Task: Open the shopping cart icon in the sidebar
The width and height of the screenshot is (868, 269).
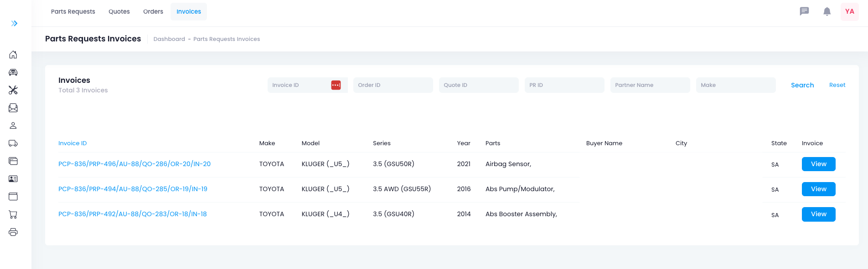Action: 13,214
